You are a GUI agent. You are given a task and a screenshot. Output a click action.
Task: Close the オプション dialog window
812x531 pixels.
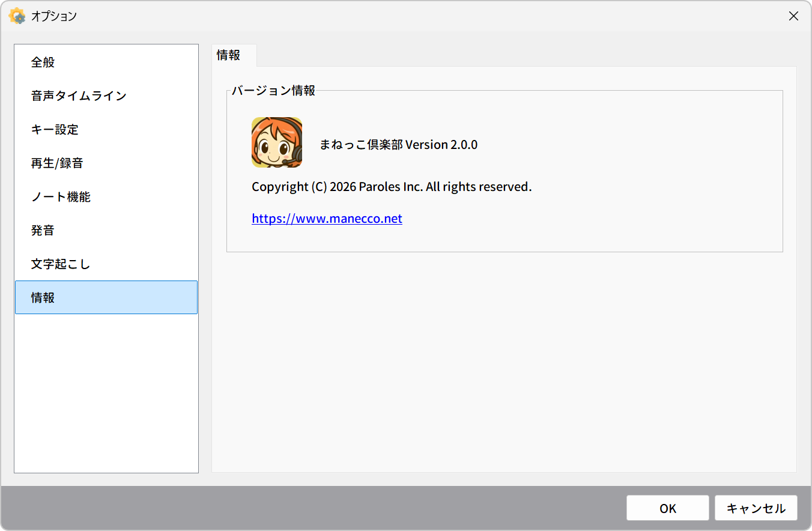(x=793, y=16)
